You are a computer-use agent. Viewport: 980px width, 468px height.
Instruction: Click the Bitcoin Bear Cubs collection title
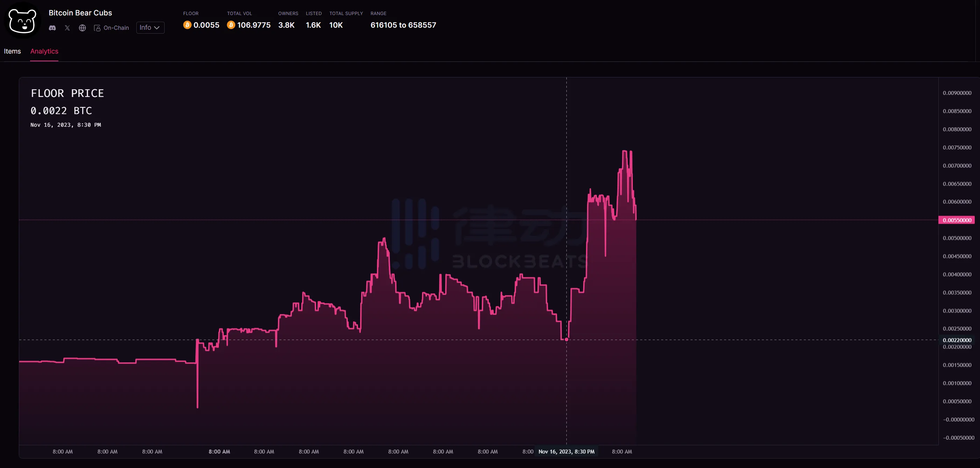[80, 13]
